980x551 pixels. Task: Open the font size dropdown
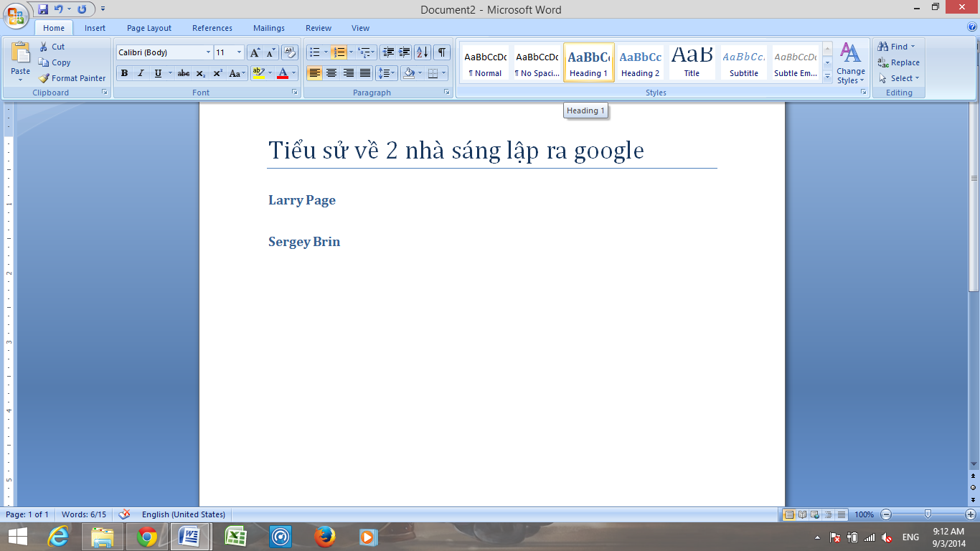(x=239, y=52)
